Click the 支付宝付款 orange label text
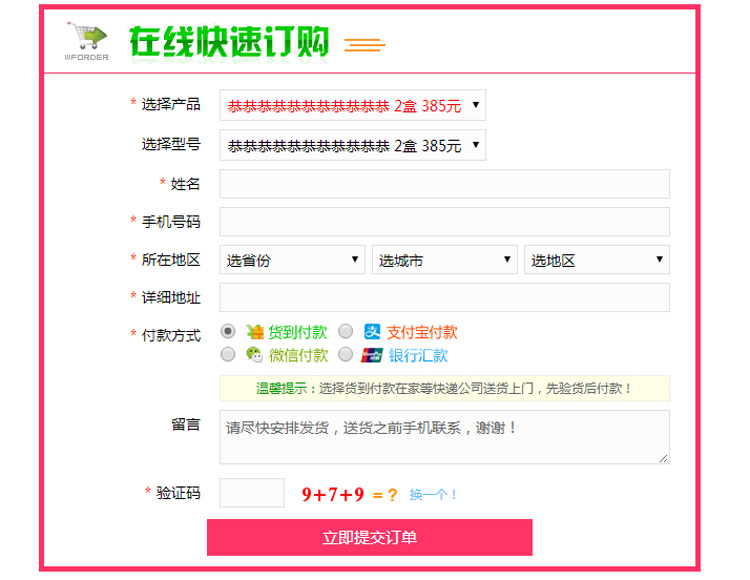Screen dimensions: 750x580 [422, 332]
